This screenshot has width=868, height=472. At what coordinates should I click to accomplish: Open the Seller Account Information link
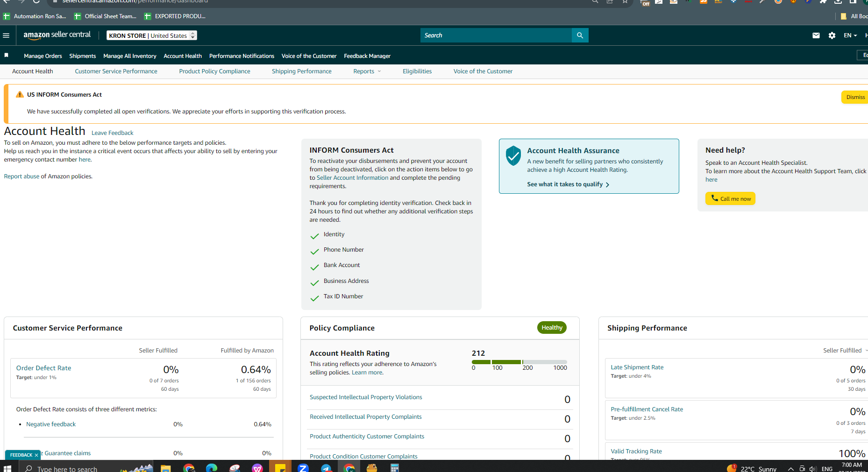[352, 178]
